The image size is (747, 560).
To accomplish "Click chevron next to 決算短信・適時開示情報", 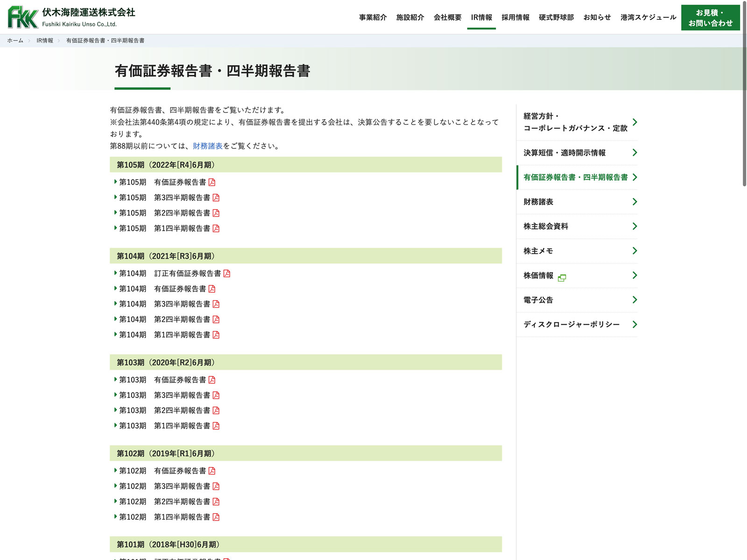I will pos(634,153).
